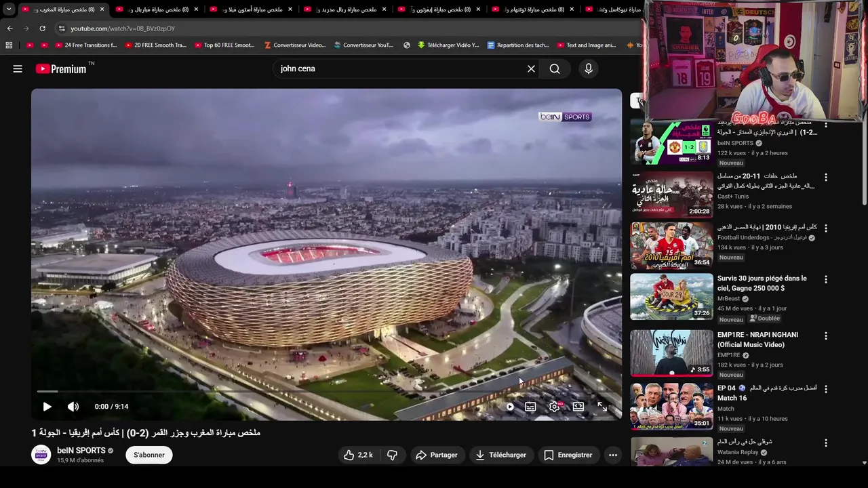
Task: Open the Chrome apps grid shortcut
Action: 9,45
